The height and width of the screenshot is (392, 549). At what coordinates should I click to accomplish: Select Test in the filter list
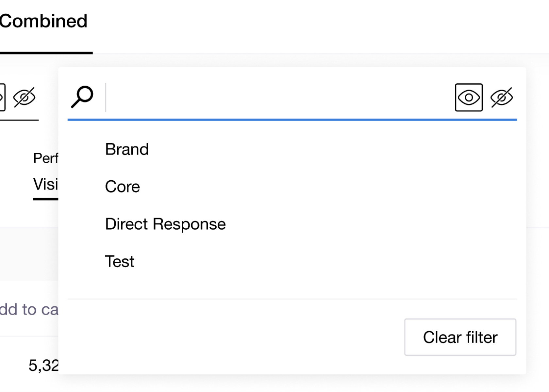120,261
